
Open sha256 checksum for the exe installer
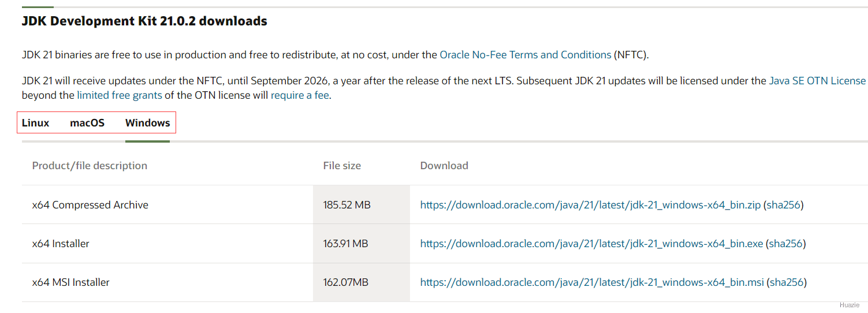785,244
